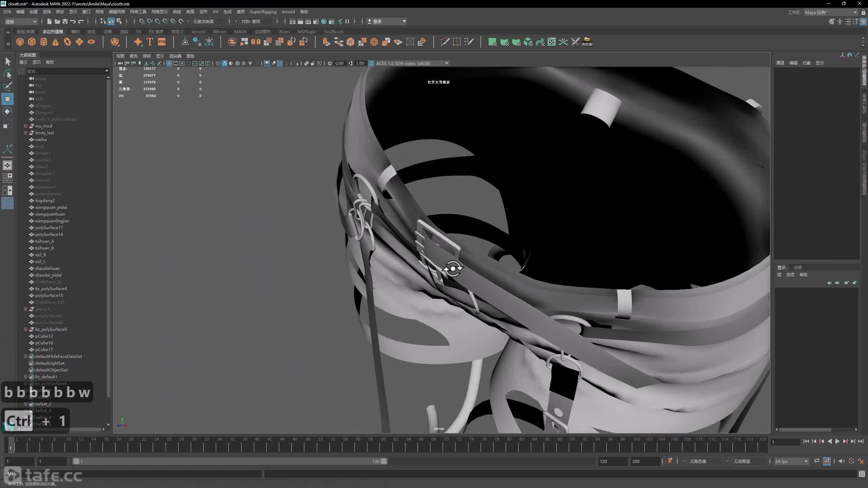868x488 pixels.
Task: Click the Extrude shelf icon
Action: (x=327, y=42)
